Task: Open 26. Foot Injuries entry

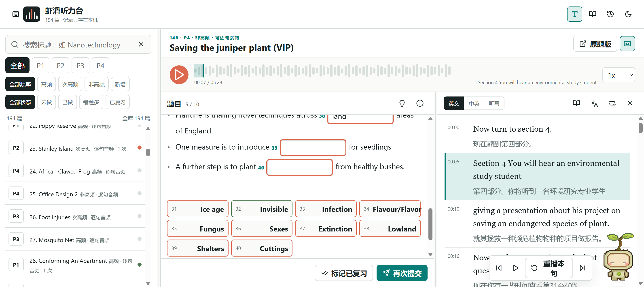Action: (75, 216)
